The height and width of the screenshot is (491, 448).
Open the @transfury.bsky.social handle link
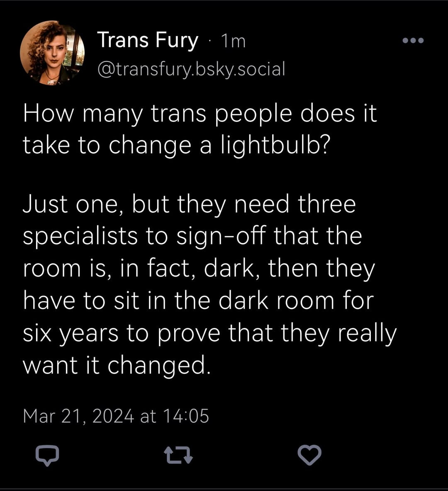pos(191,69)
